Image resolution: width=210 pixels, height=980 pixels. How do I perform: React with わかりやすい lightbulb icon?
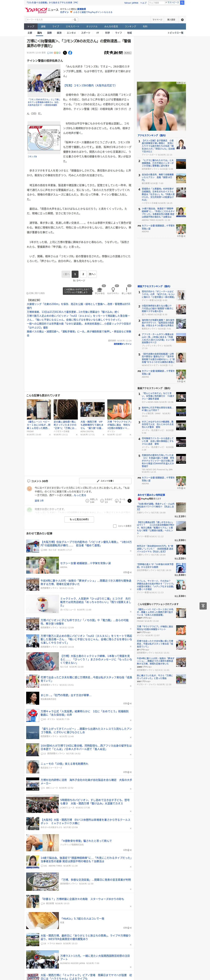click(x=113, y=290)
